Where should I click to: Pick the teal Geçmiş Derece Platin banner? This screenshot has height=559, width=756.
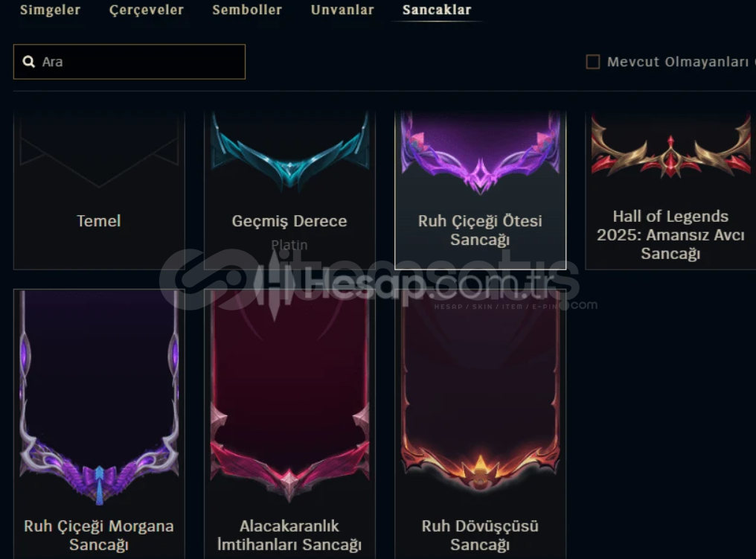[289, 190]
